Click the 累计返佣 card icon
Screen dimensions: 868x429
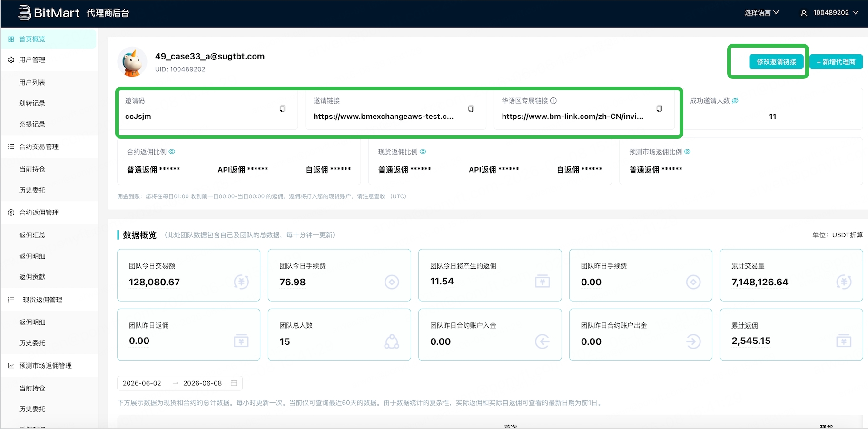click(x=844, y=341)
